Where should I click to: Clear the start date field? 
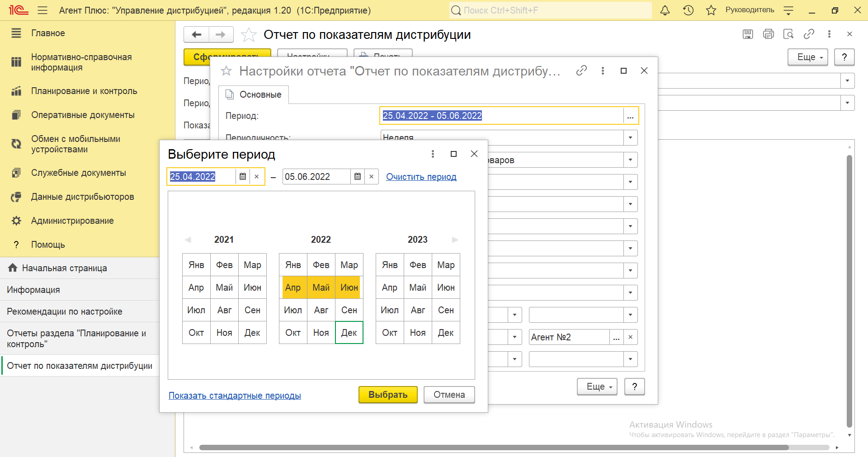pyautogui.click(x=257, y=176)
